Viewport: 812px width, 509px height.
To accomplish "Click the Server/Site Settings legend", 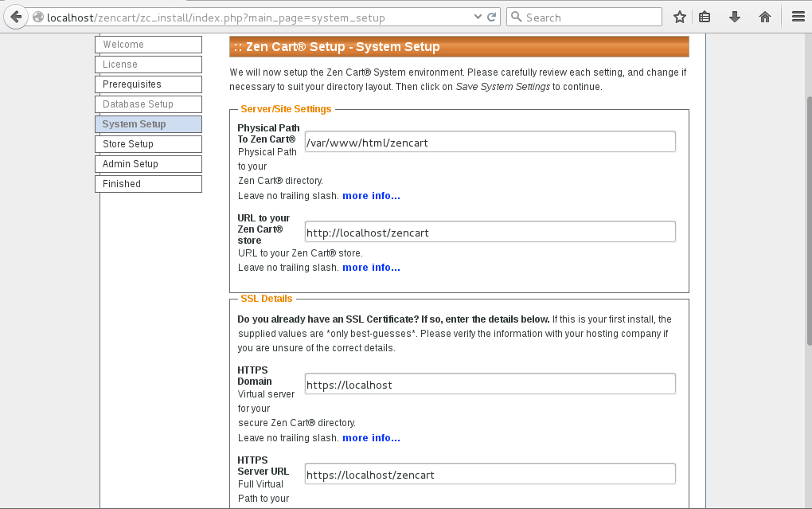I will 286,109.
